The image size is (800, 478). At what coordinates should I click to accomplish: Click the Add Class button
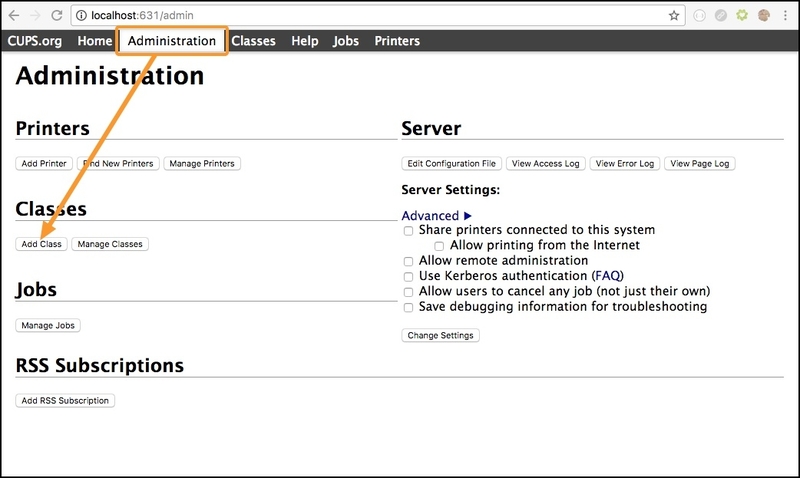[x=42, y=244]
